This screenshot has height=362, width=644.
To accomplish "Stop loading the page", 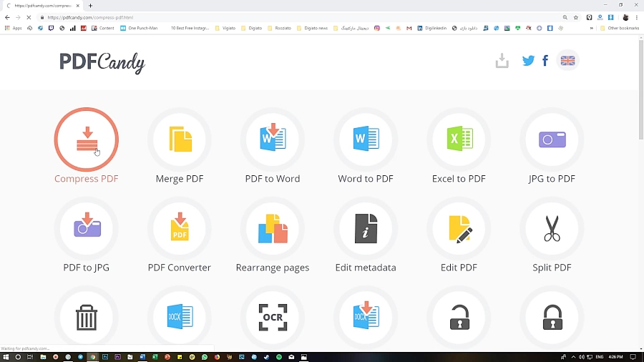I will (x=29, y=18).
